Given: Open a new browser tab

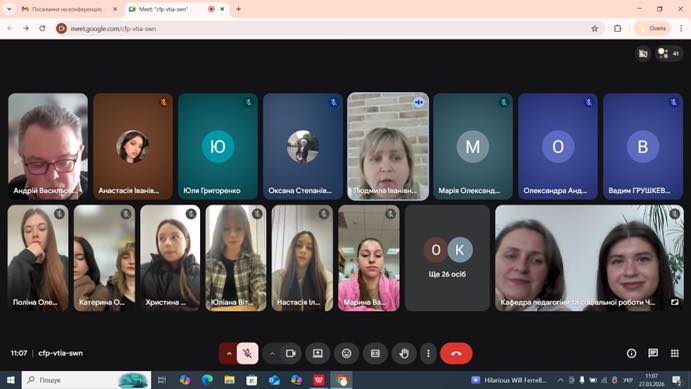Looking at the screenshot, I should (x=238, y=9).
